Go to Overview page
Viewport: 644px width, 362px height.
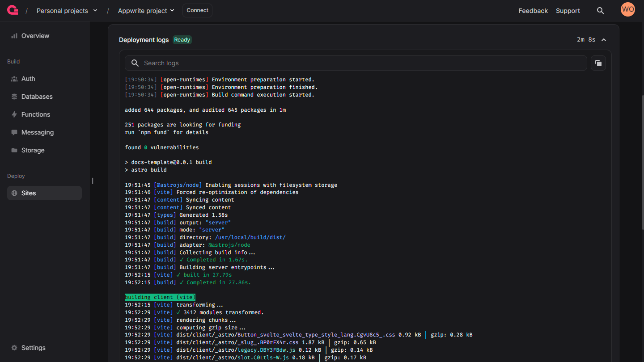point(44,36)
